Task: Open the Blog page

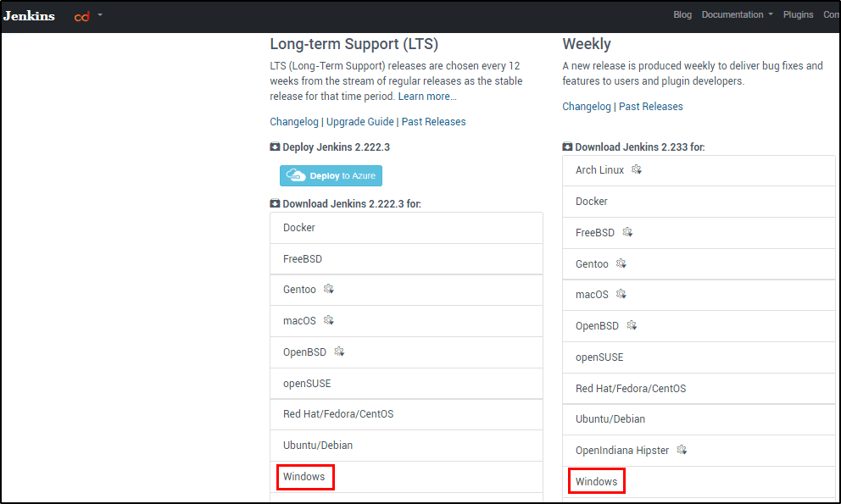Action: (682, 14)
